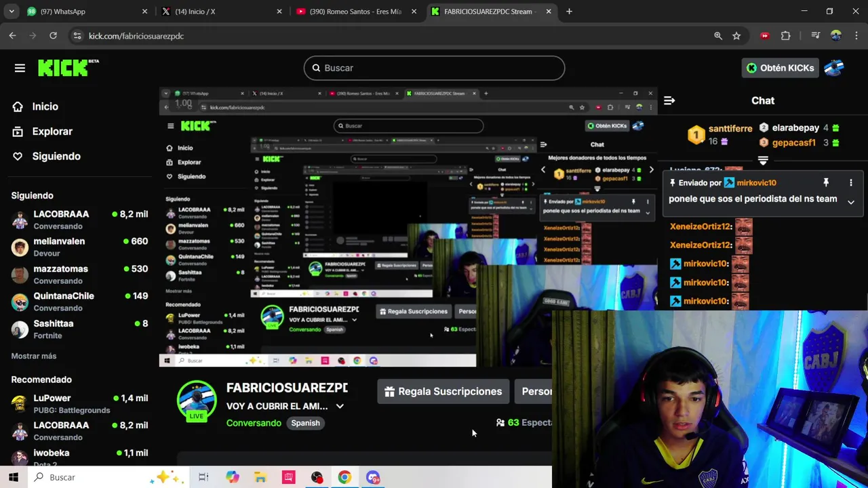This screenshot has height=488, width=868.
Task: Open pinned message three-dot options
Action: pos(850,182)
